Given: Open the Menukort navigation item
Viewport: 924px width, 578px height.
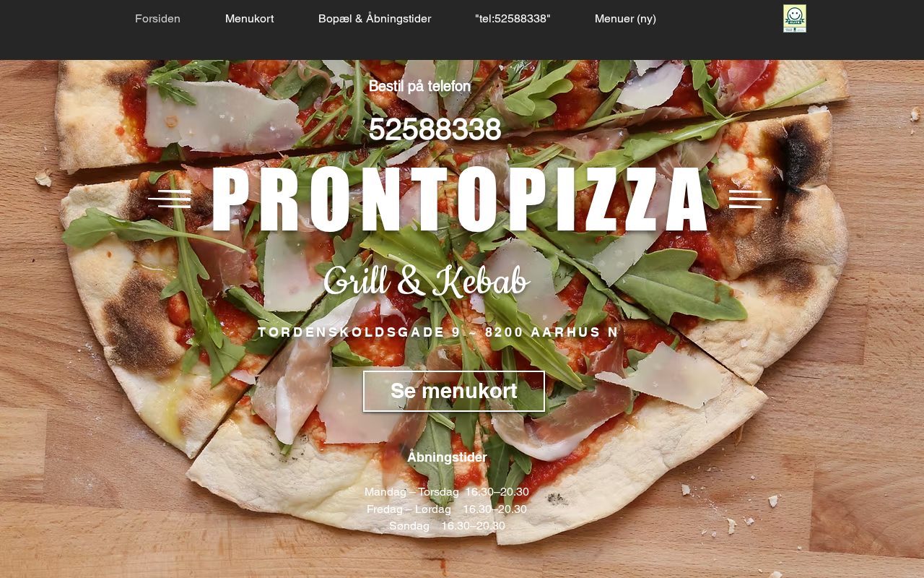Looking at the screenshot, I should coord(249,19).
